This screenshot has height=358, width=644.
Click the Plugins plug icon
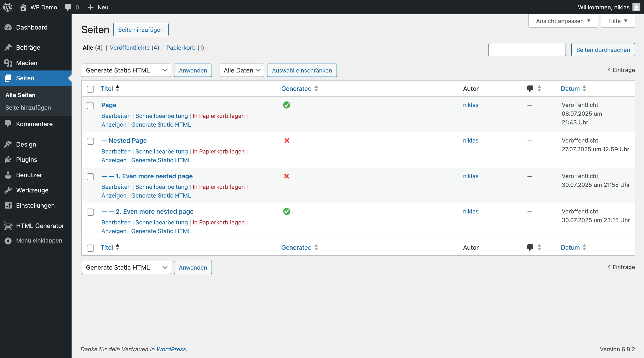[x=8, y=160]
